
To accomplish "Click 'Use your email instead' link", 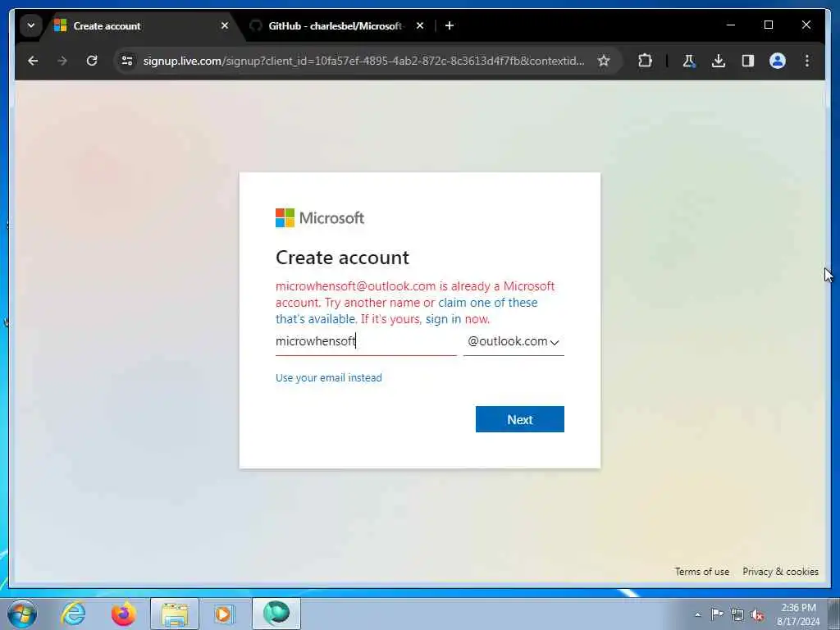I will 328,377.
